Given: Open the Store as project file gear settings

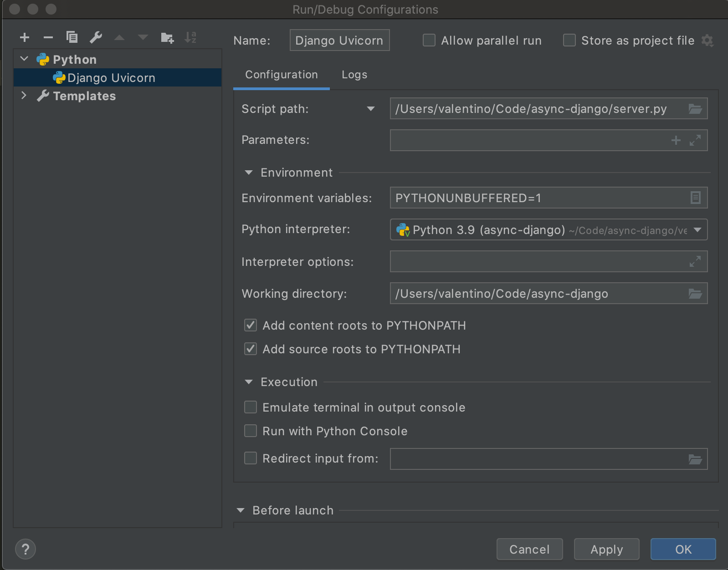Looking at the screenshot, I should [707, 41].
